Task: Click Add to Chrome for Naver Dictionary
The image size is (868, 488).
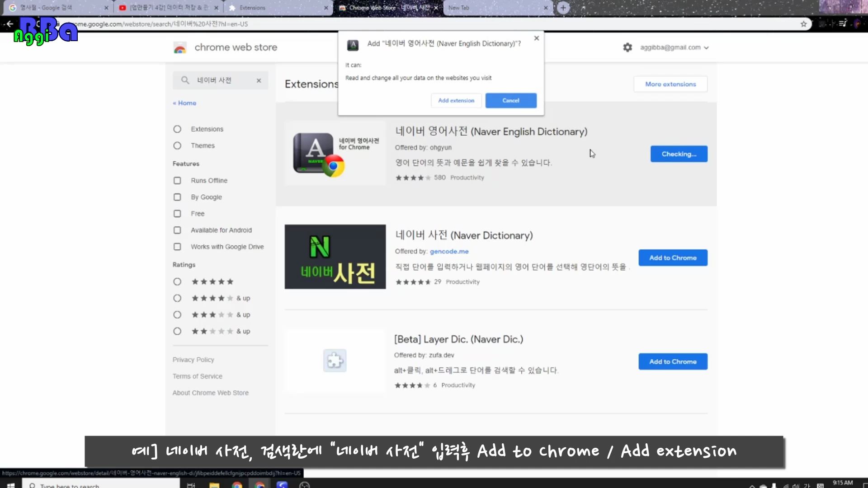Action: (673, 258)
